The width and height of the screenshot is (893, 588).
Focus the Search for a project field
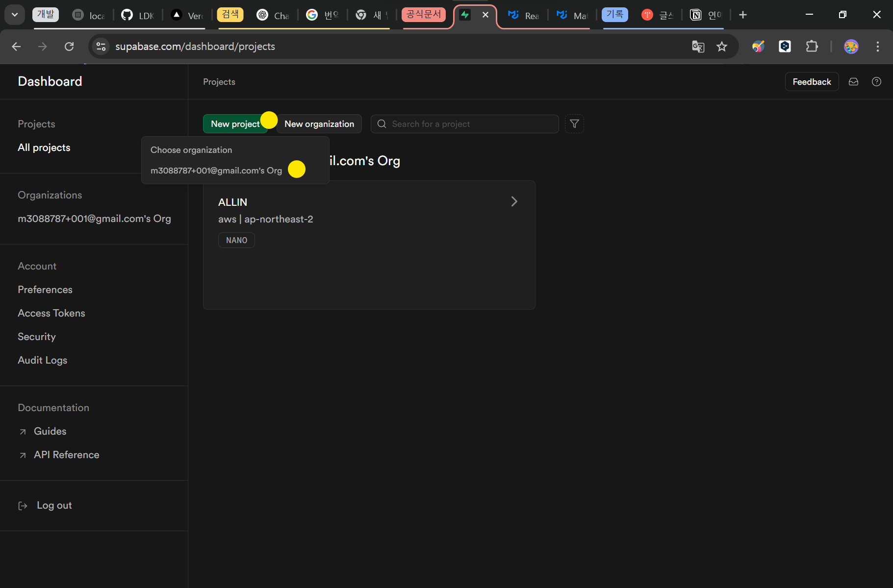point(465,124)
